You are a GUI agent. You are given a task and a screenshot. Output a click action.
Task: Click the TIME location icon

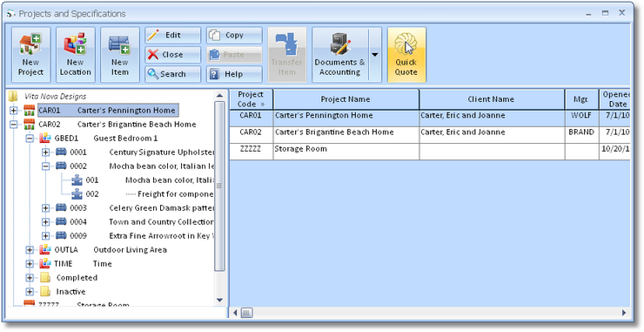pos(45,263)
